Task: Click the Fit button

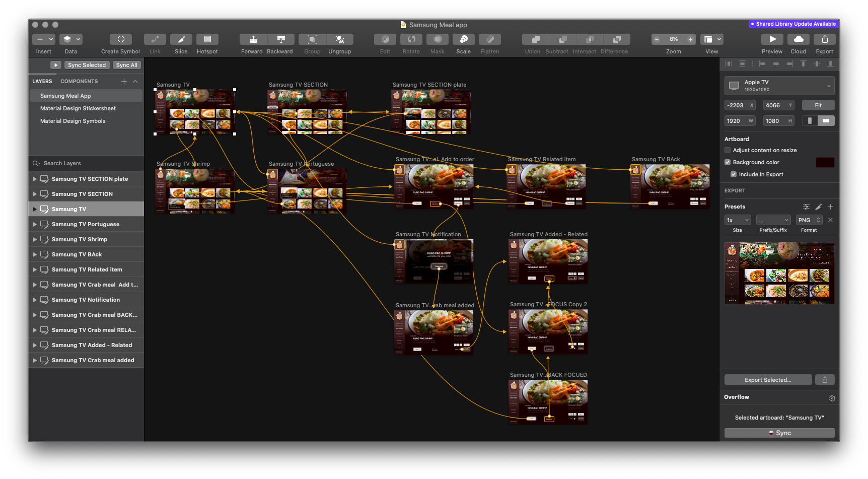Action: (x=818, y=105)
